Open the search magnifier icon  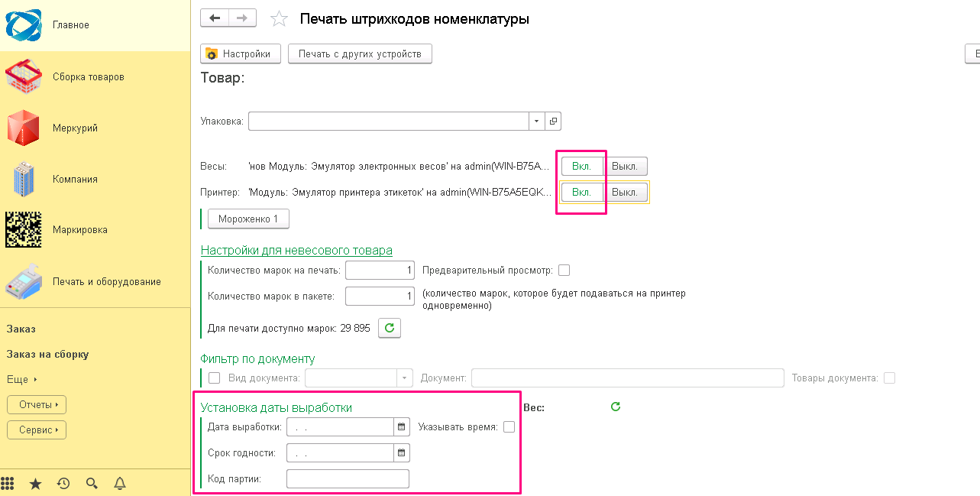click(x=92, y=483)
